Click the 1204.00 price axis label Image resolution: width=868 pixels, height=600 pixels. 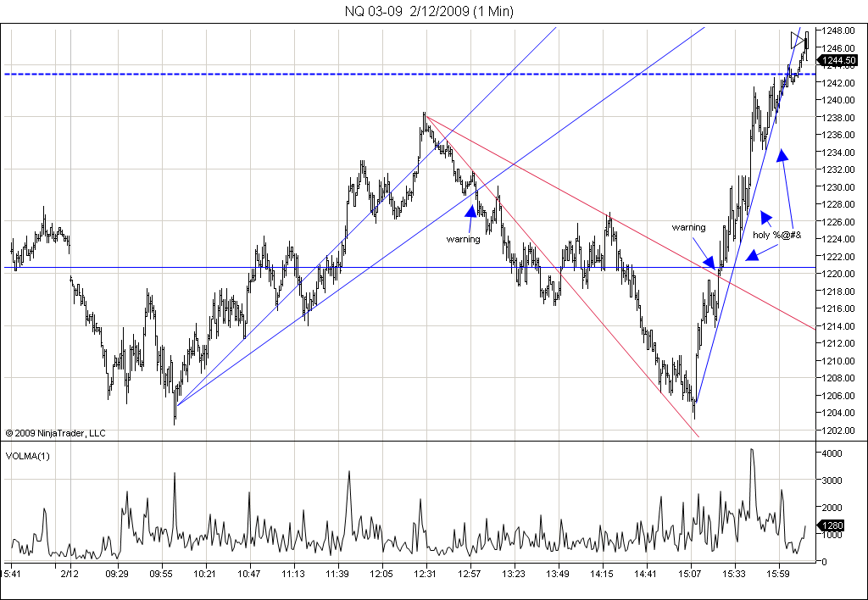[x=838, y=413]
